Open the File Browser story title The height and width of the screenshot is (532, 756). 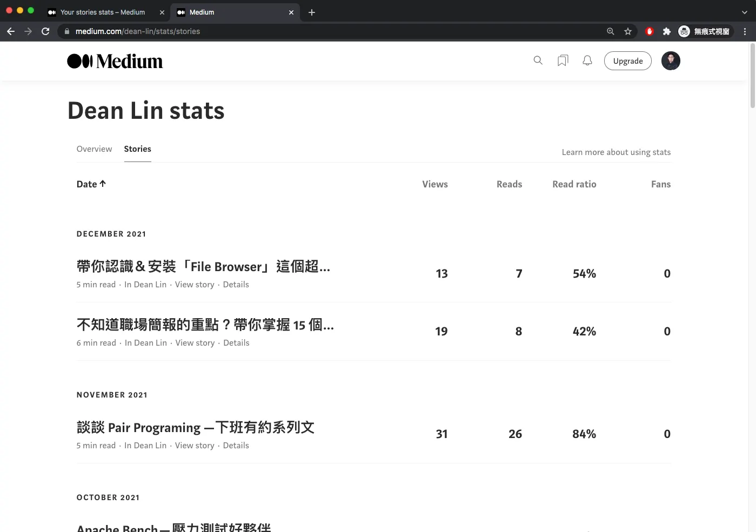click(203, 266)
